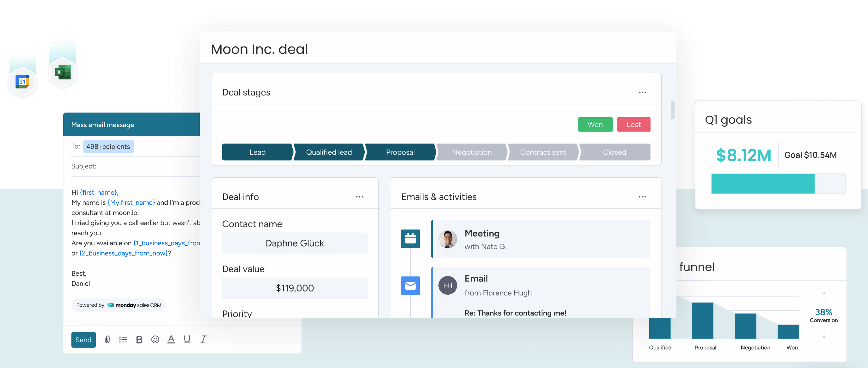Select the Negotiation deal stage
This screenshot has height=368, width=868.
click(471, 152)
